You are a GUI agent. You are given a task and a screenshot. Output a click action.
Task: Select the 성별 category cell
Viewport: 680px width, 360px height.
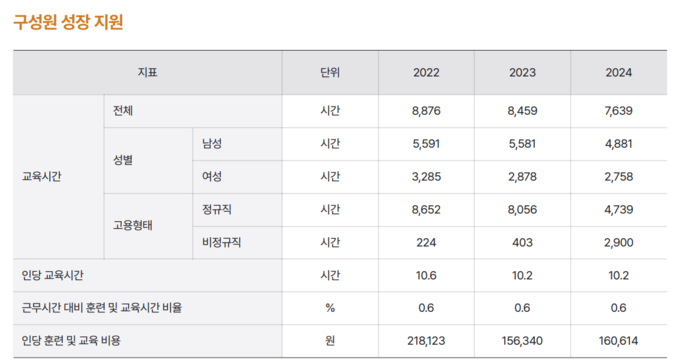point(123,160)
